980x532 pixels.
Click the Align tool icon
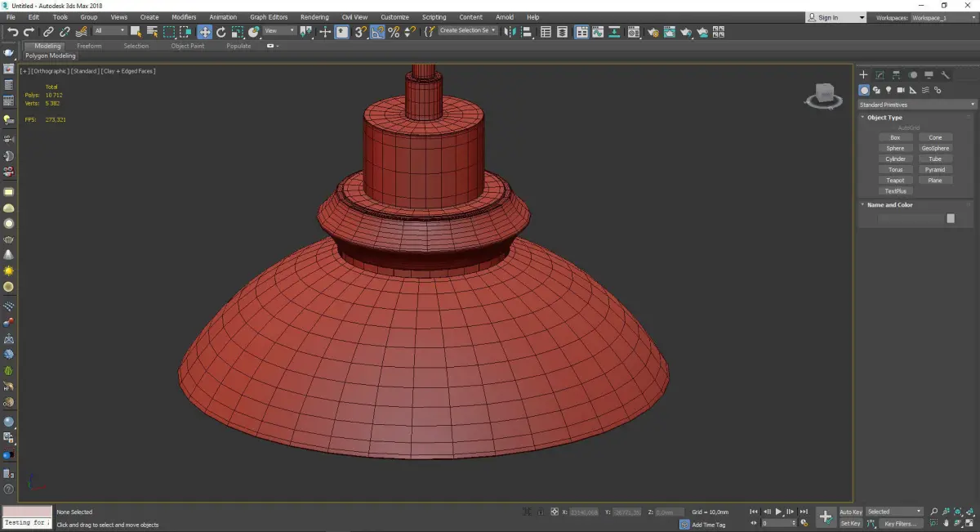point(527,32)
